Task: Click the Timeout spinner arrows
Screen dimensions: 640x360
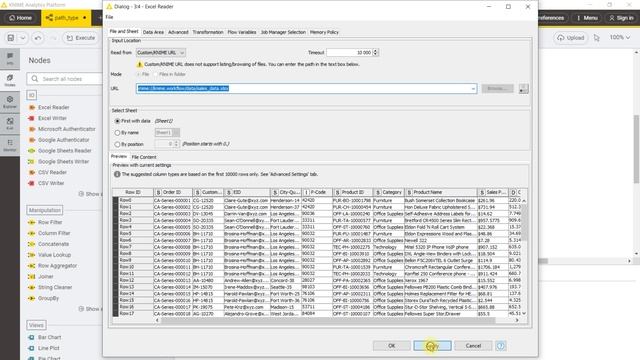Action: [x=376, y=53]
